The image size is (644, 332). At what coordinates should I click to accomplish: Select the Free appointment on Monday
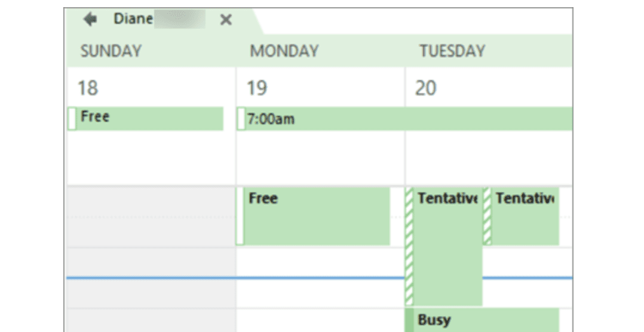tap(313, 216)
